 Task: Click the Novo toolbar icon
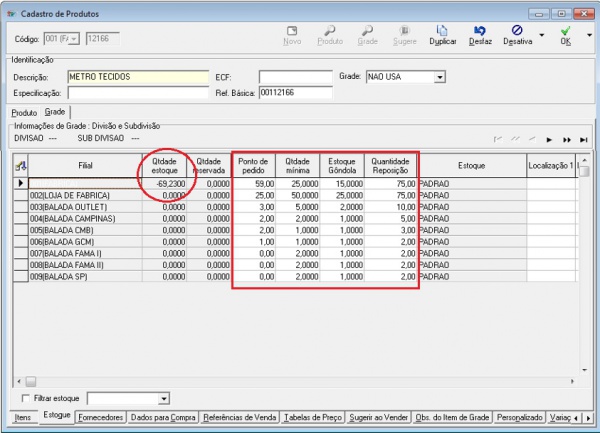click(x=292, y=31)
